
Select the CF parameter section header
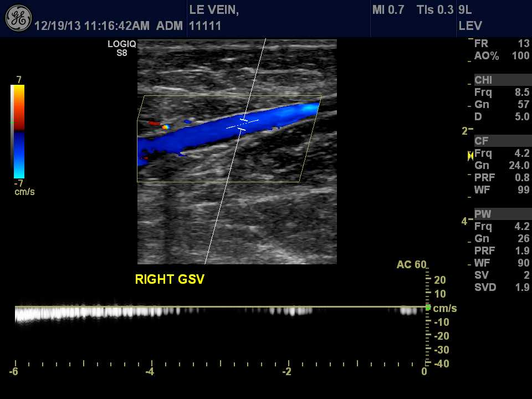[x=481, y=141]
